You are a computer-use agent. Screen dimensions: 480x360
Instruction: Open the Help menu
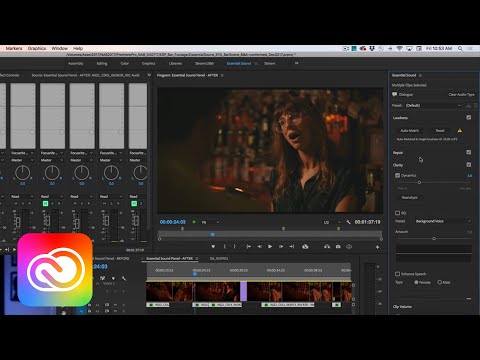[x=78, y=49]
